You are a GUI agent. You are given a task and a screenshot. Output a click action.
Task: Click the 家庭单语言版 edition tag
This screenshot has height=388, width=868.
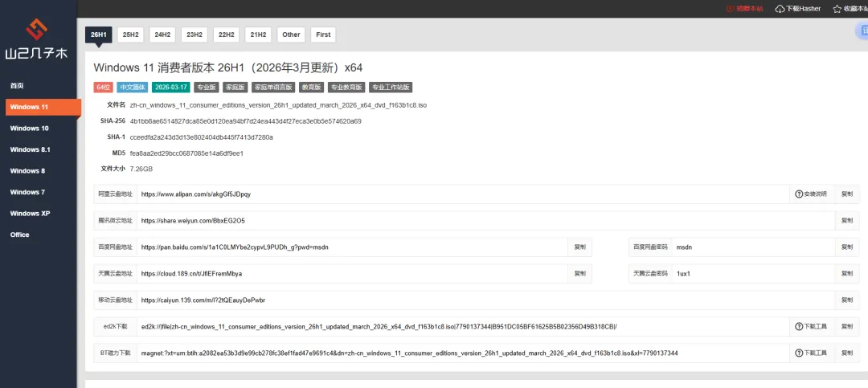(273, 88)
